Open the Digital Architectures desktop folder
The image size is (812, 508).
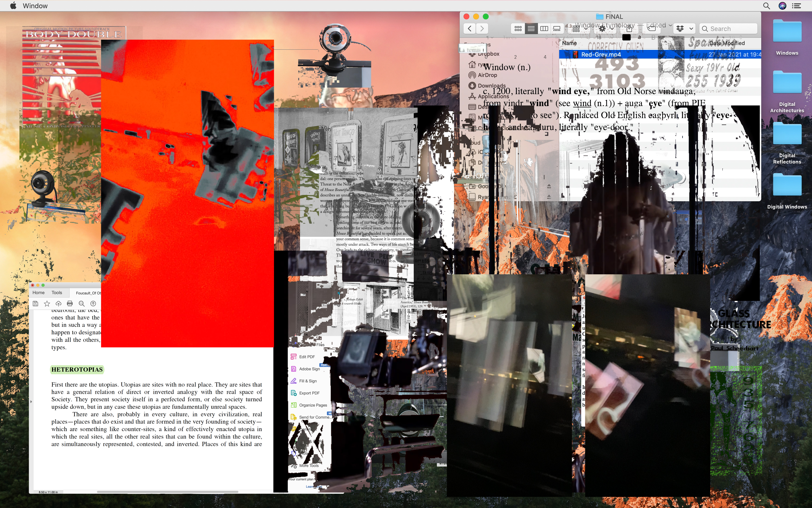tap(787, 92)
